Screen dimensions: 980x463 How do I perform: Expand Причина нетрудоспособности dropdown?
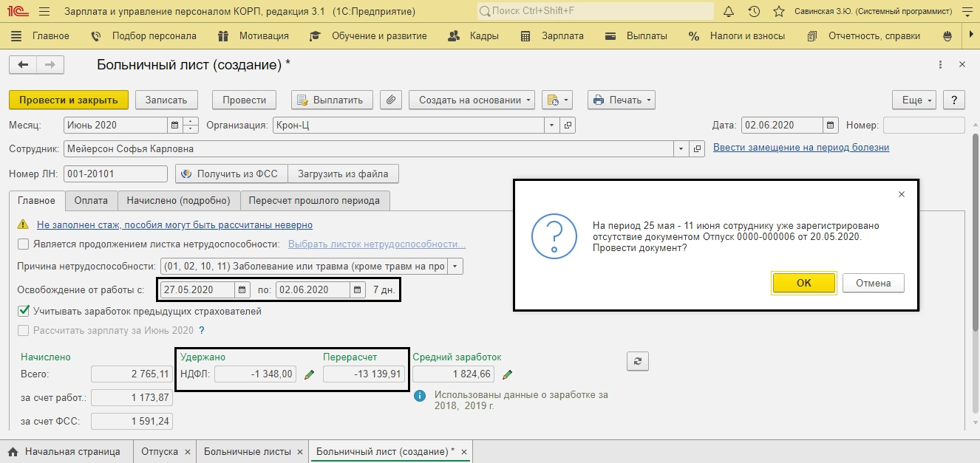click(x=456, y=266)
